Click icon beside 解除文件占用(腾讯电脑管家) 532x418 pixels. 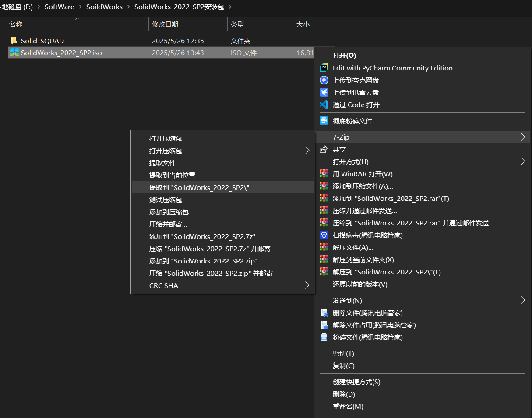click(x=324, y=325)
